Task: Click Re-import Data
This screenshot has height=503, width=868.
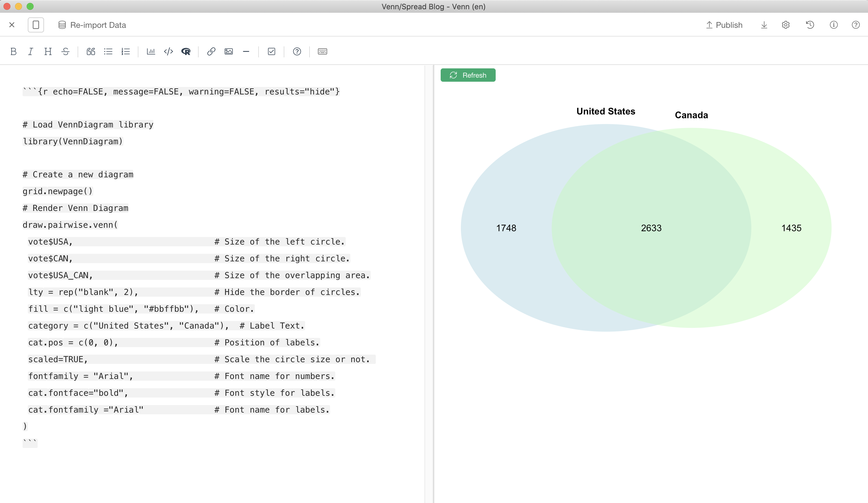Action: pyautogui.click(x=92, y=25)
